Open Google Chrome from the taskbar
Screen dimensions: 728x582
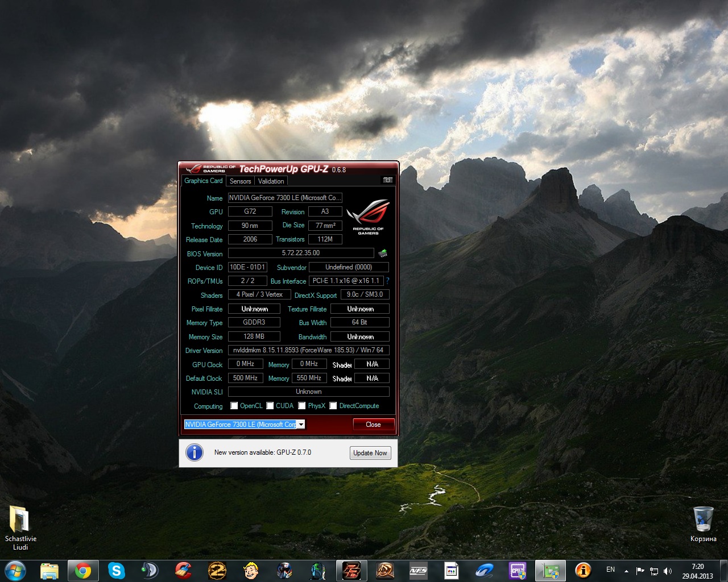click(x=83, y=570)
